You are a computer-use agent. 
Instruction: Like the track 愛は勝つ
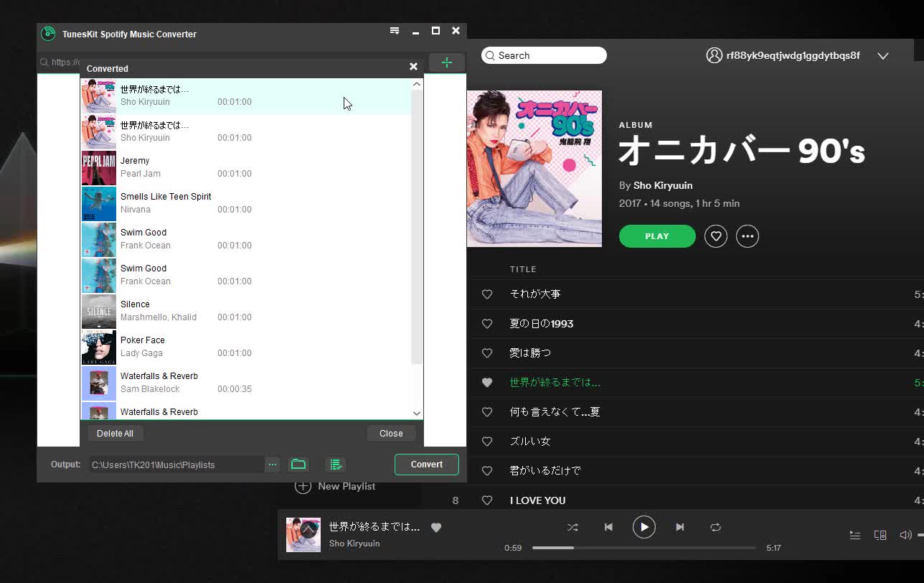click(x=487, y=353)
